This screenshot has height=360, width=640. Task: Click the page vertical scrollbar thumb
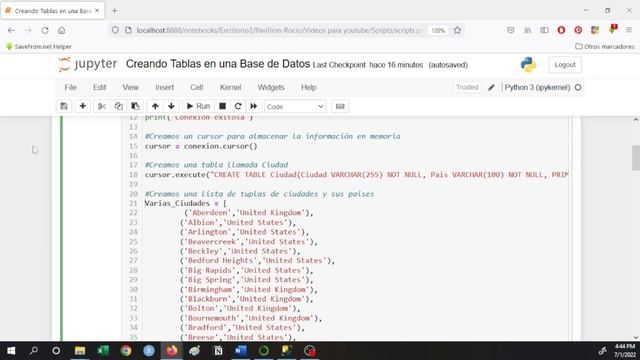tap(636, 158)
